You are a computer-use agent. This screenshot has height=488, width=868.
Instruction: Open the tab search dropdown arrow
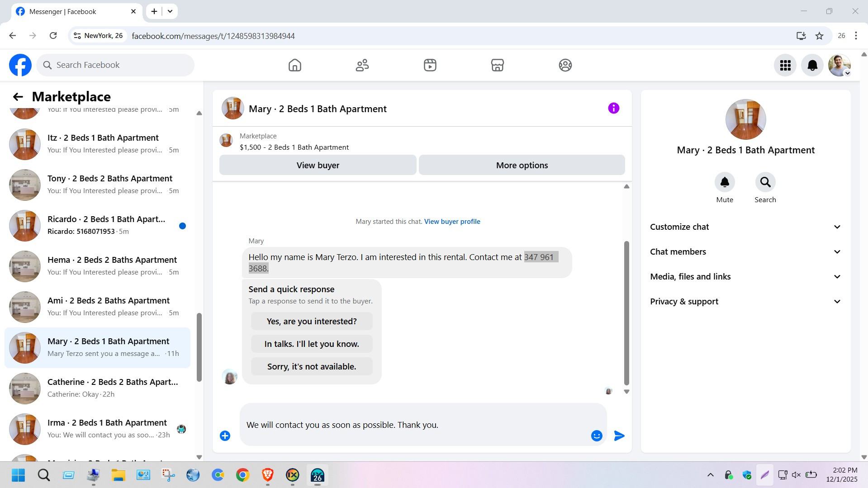tap(170, 11)
